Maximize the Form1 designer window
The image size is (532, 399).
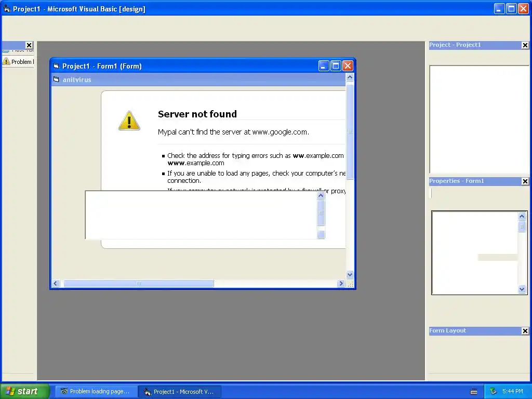[336, 66]
